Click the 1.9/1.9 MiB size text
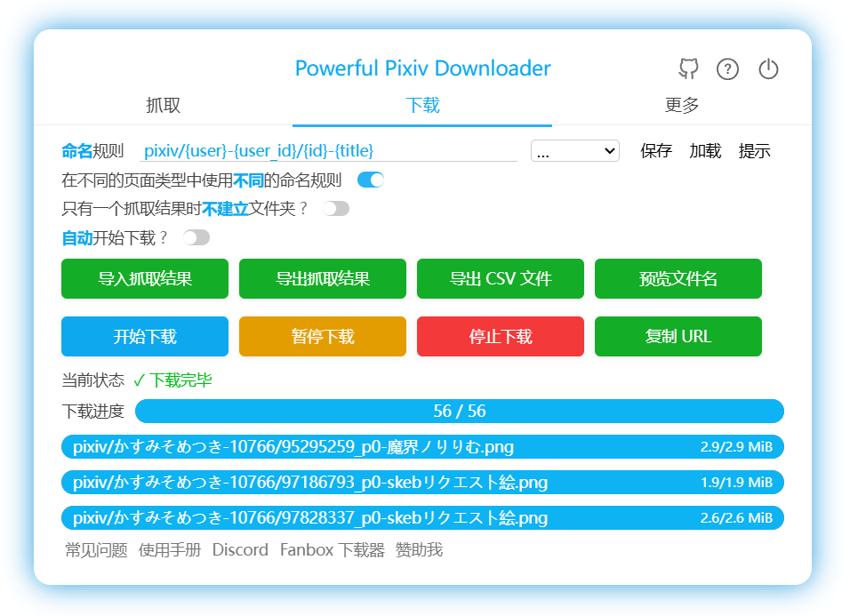Screen dimensions: 850x616 tap(736, 482)
